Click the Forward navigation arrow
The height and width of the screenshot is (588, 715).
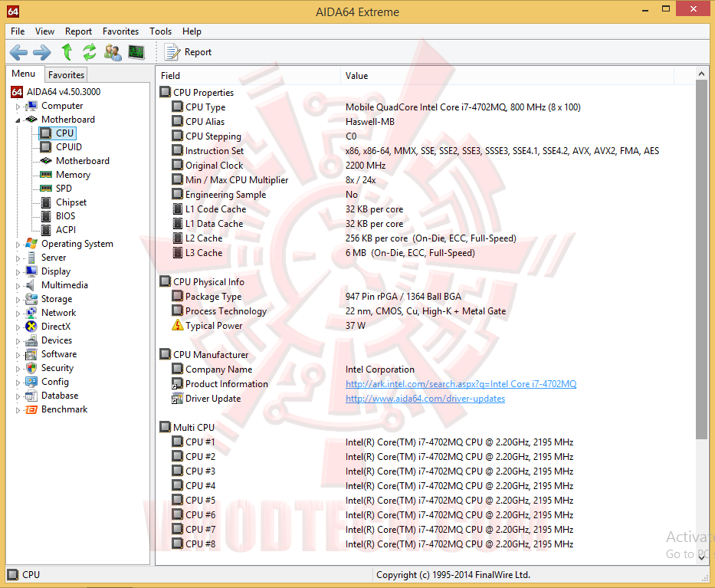click(x=42, y=52)
